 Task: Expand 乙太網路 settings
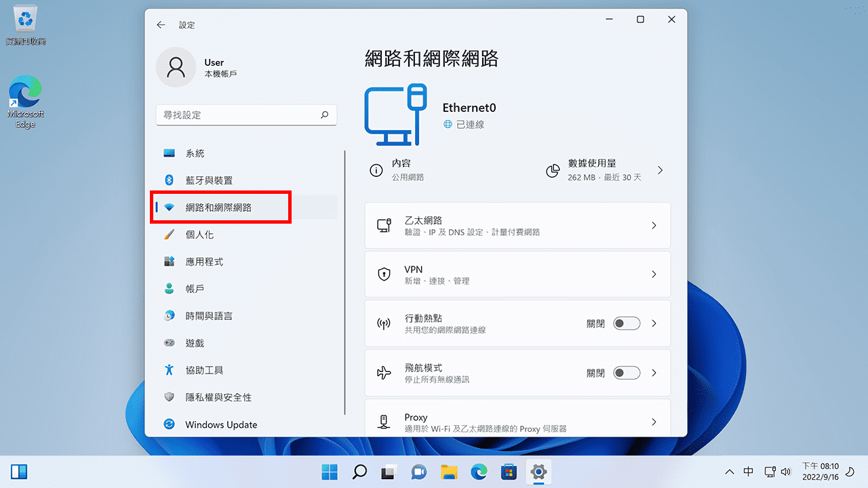tap(517, 225)
